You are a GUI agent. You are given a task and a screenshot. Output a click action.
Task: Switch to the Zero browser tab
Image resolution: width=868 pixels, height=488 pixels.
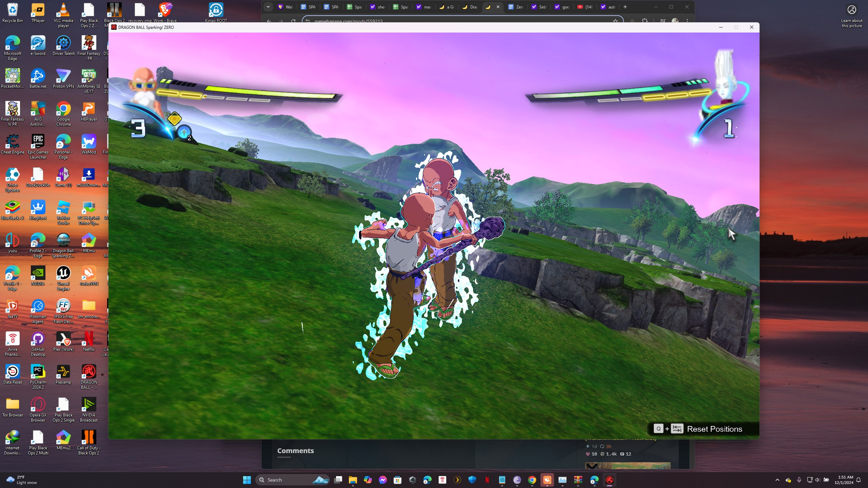point(515,7)
